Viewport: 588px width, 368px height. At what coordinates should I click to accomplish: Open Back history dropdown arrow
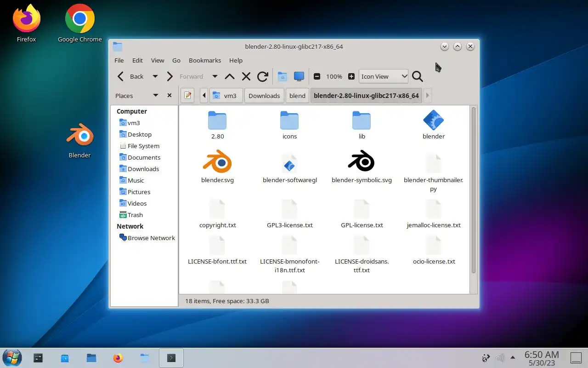(x=155, y=76)
